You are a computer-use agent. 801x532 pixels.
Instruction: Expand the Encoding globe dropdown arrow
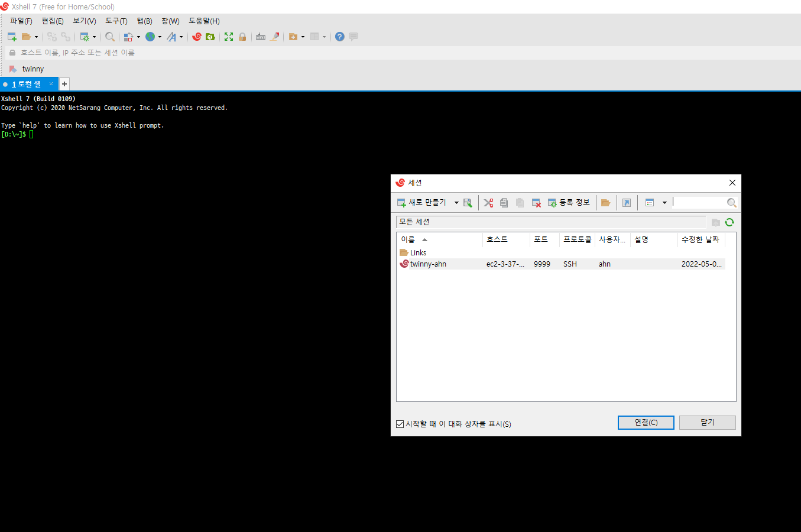(x=160, y=37)
